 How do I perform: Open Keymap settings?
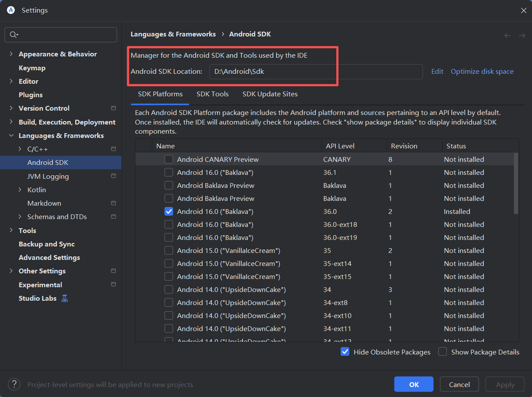[32, 68]
